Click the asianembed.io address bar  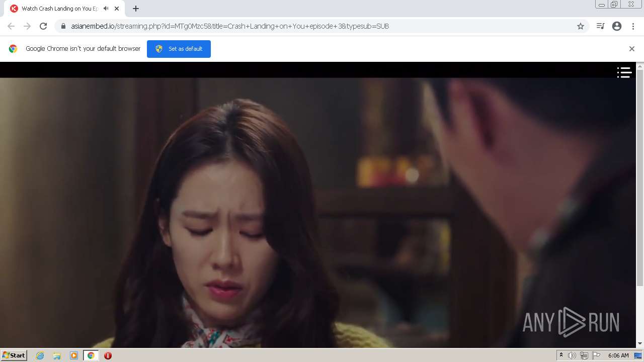(322, 26)
